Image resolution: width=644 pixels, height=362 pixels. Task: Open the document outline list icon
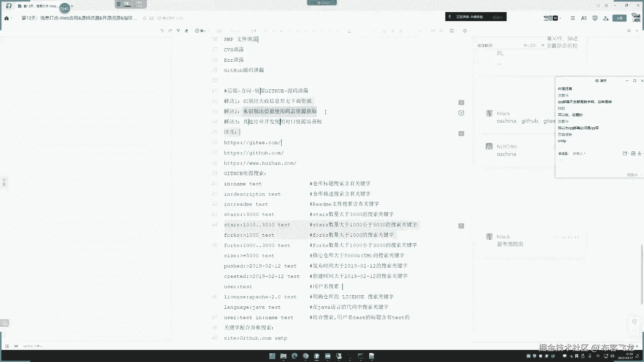[x=573, y=18]
